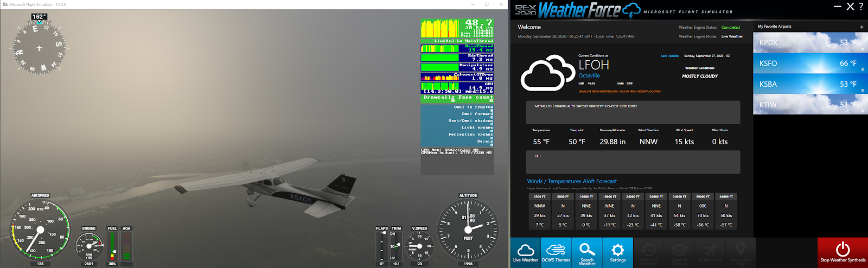
Task: Click the mostly cloudy weather icon
Action: click(x=547, y=73)
